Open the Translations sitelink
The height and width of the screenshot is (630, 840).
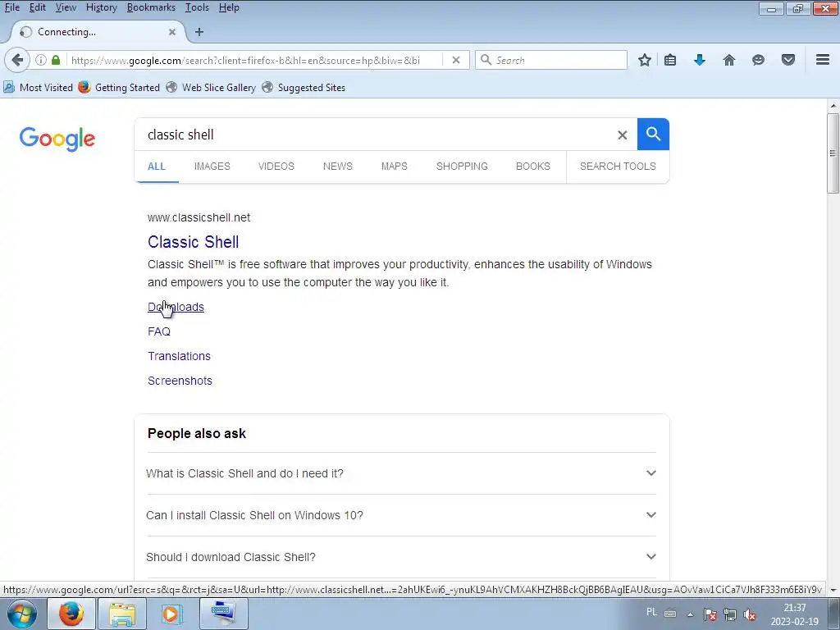click(179, 356)
